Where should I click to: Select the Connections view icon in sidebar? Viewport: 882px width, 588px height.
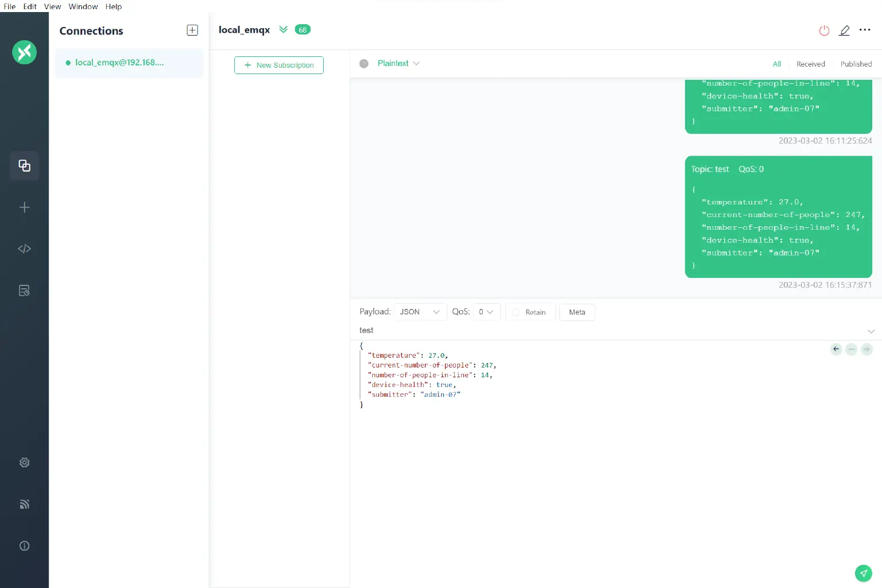click(24, 165)
